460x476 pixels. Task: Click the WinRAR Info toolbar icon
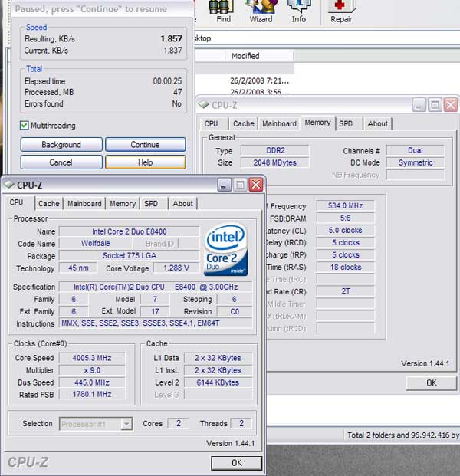pyautogui.click(x=299, y=11)
